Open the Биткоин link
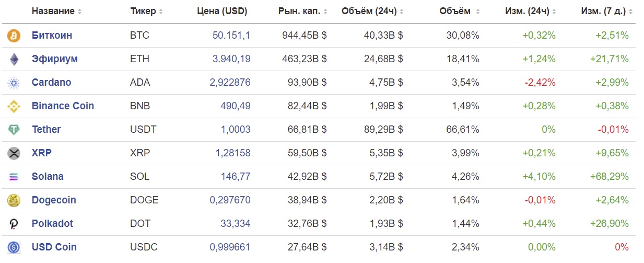 click(52, 36)
